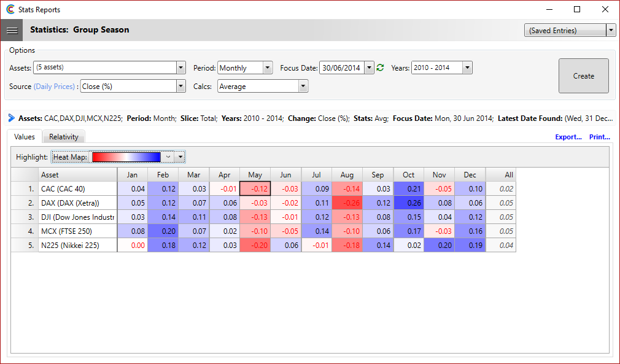620x364 pixels.
Task: Select the DAX Oct cell showing 0.26
Action: [x=408, y=203]
